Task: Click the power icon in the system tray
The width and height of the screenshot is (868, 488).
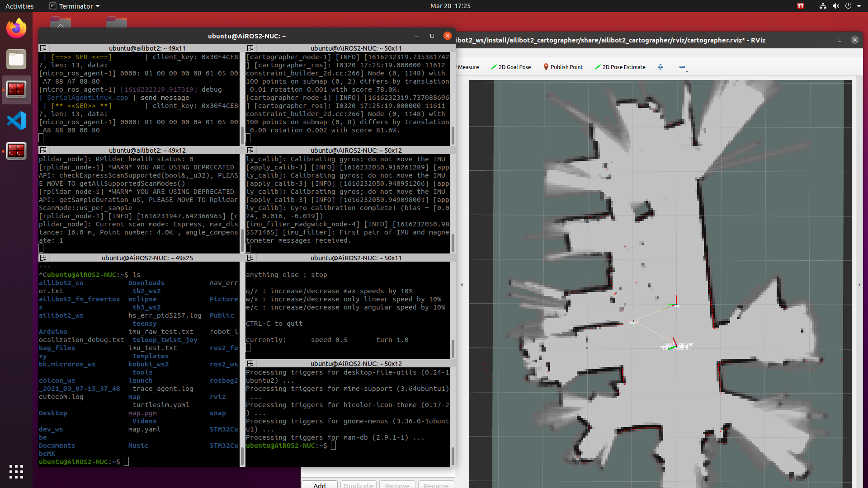Action: 849,6
